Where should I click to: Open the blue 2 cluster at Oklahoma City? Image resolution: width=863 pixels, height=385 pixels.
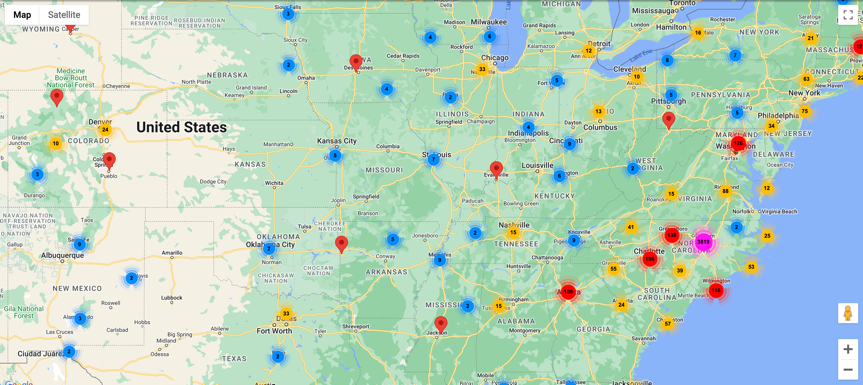269,249
